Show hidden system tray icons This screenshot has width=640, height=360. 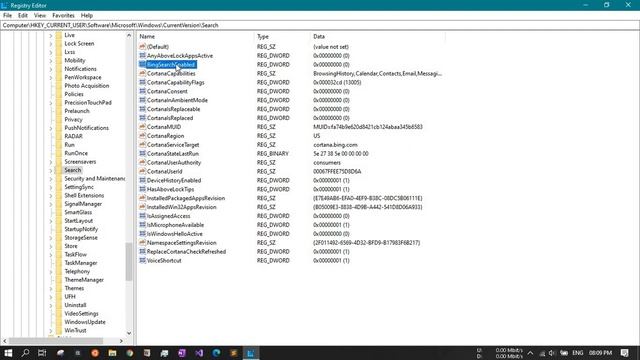coord(530,353)
